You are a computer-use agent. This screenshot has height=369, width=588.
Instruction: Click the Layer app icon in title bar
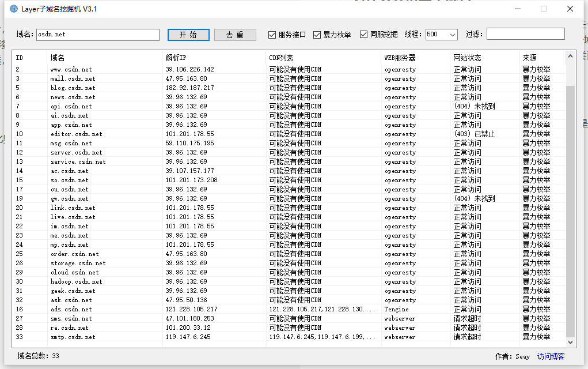(13, 9)
